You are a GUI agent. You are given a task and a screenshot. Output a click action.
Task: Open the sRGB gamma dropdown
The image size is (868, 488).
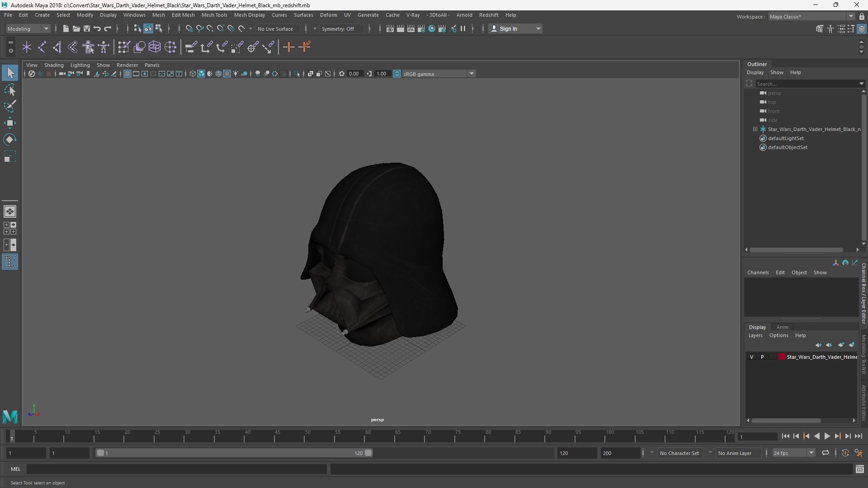tap(439, 74)
